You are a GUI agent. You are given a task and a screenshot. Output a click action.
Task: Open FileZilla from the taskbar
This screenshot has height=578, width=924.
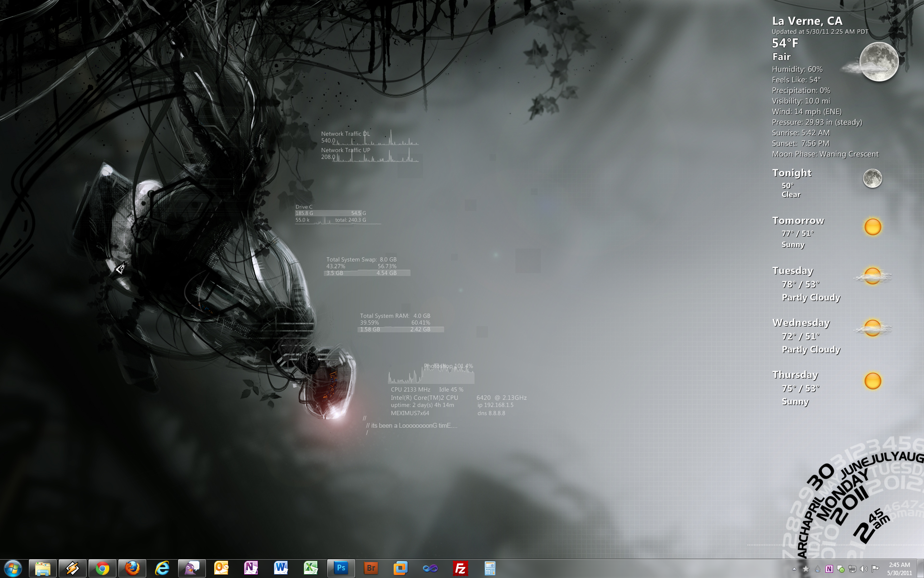460,568
